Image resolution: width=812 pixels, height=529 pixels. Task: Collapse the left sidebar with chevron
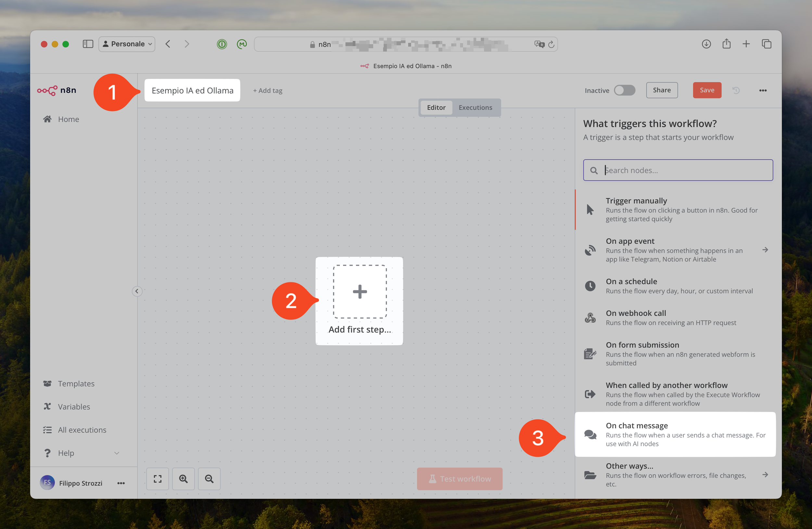click(x=137, y=291)
